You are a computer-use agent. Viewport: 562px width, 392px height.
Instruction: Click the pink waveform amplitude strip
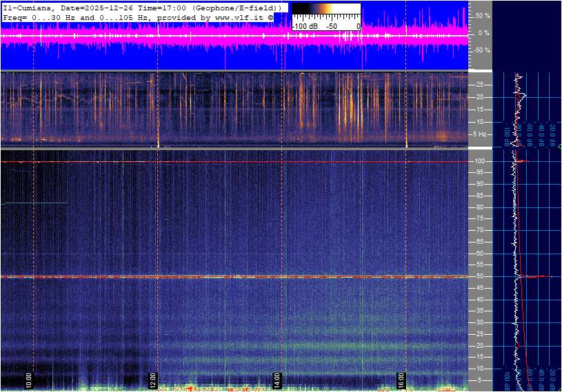coord(234,36)
